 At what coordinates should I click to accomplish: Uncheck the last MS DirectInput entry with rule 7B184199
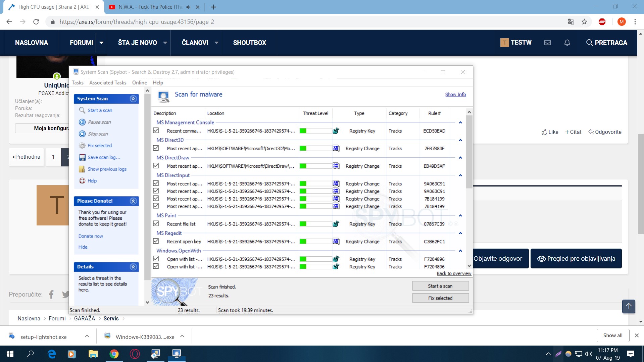point(156,206)
